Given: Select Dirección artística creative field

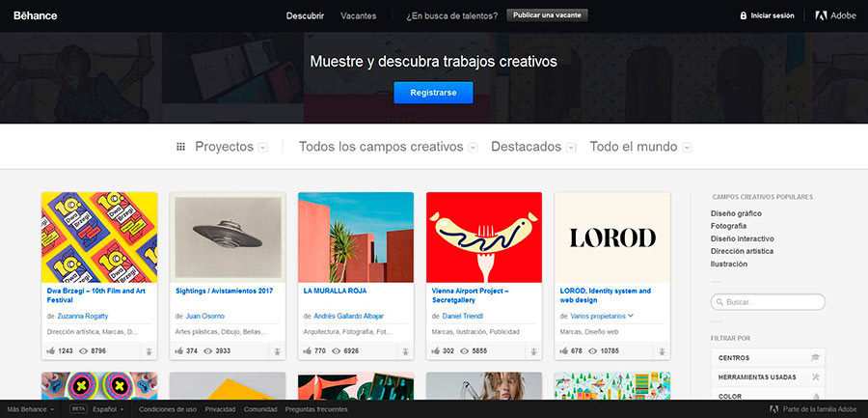Looking at the screenshot, I should coord(742,251).
